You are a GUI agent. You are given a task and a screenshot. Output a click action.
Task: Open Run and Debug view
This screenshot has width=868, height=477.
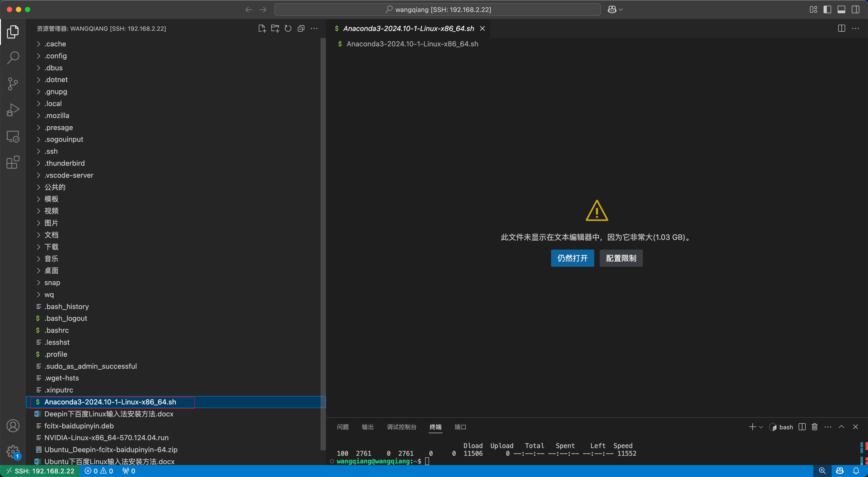(13, 110)
